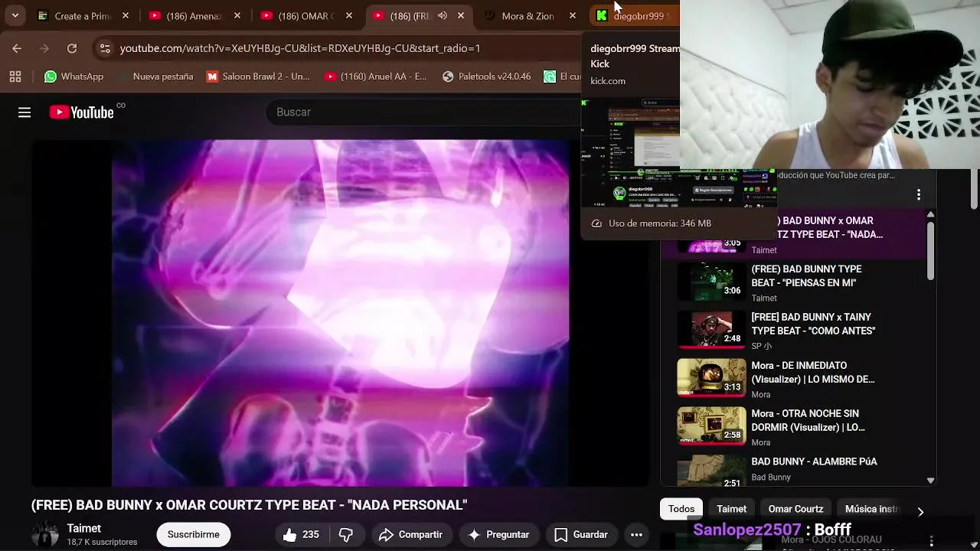The width and height of the screenshot is (980, 551).
Task: Open Taimet channel avatar
Action: 44,534
